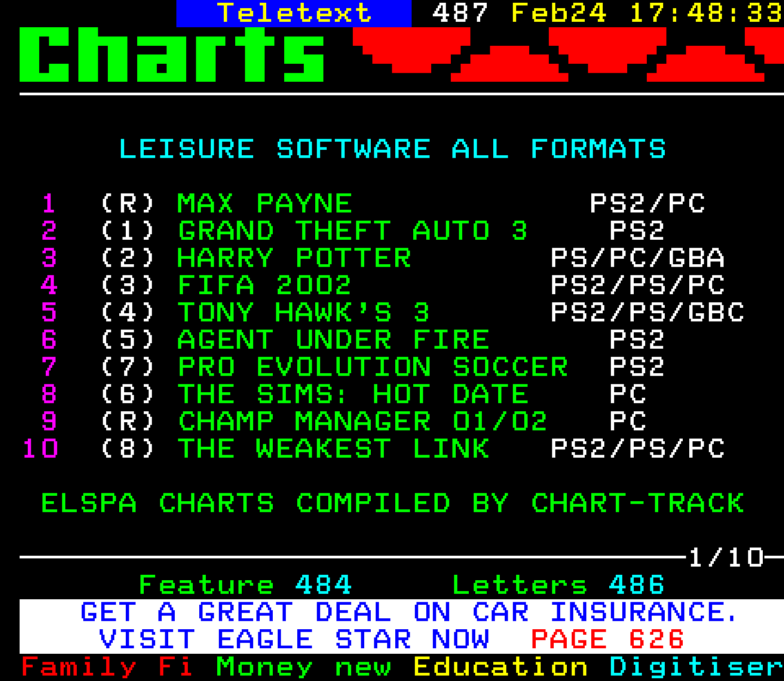Select the HARRY POTTER chart entry
The width and height of the screenshot is (784, 681).
(294, 258)
